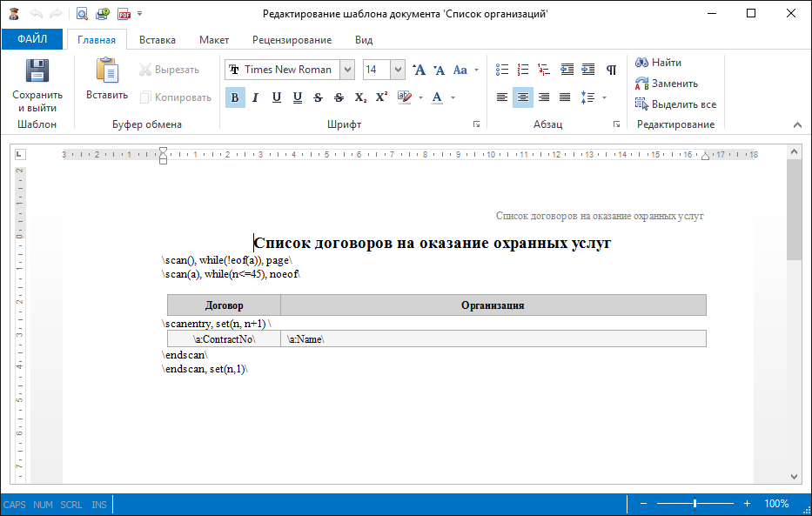Toggle italic formatting
Screen dimensions: 812x516
(x=255, y=97)
